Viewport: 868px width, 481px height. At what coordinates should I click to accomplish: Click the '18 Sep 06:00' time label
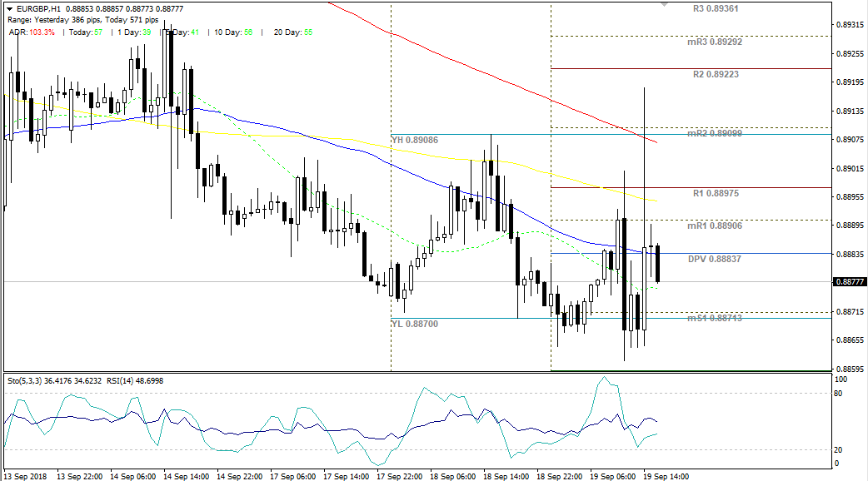point(452,476)
